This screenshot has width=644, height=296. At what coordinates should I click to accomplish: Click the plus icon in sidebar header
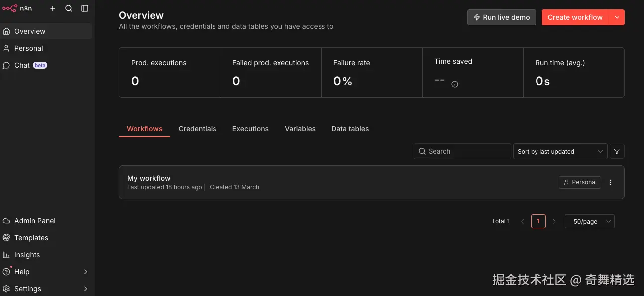click(x=53, y=8)
